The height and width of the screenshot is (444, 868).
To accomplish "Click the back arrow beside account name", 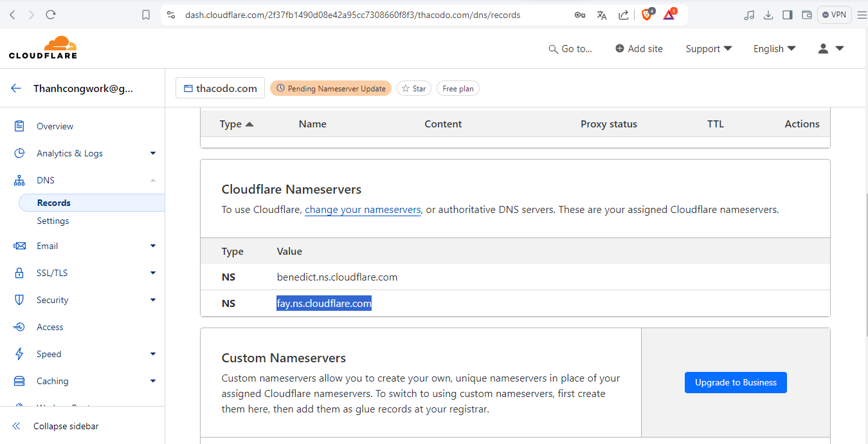I will pos(16,89).
